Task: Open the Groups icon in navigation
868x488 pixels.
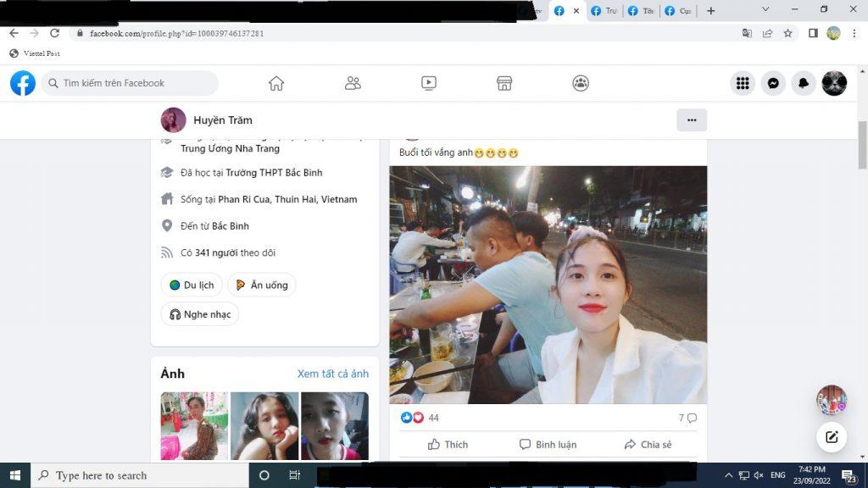Action: pos(581,83)
